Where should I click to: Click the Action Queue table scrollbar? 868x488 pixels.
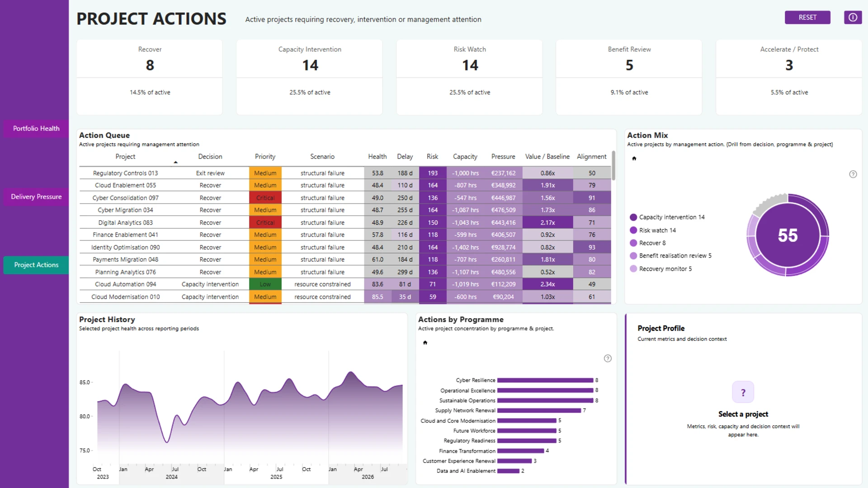pos(613,165)
